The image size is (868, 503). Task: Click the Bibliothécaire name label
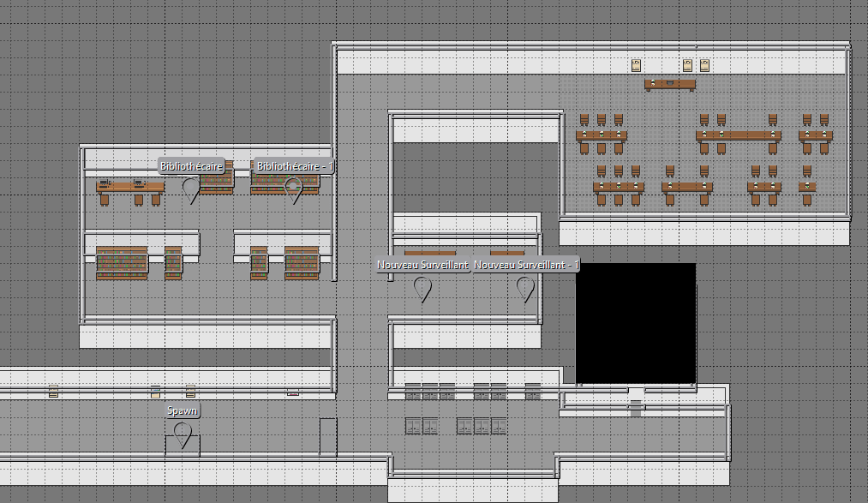click(x=192, y=165)
